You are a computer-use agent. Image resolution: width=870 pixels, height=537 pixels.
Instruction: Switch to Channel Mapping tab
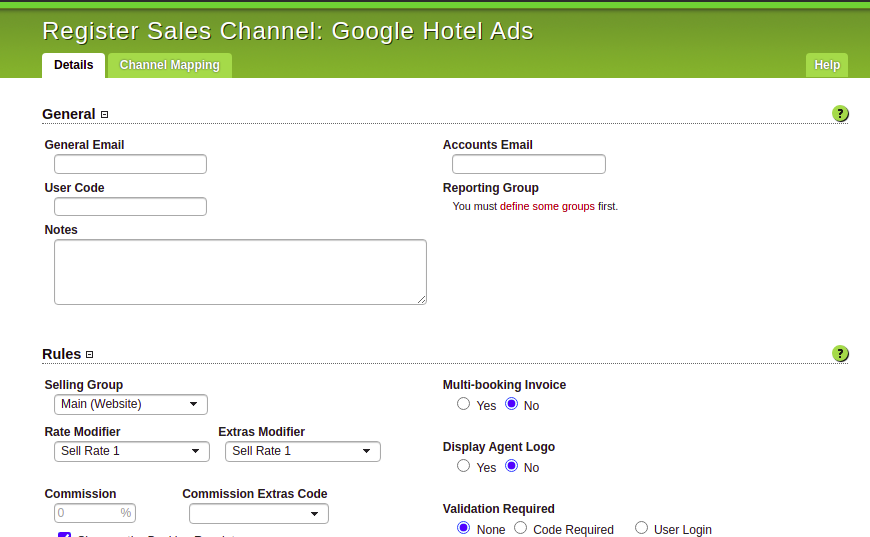pos(170,65)
